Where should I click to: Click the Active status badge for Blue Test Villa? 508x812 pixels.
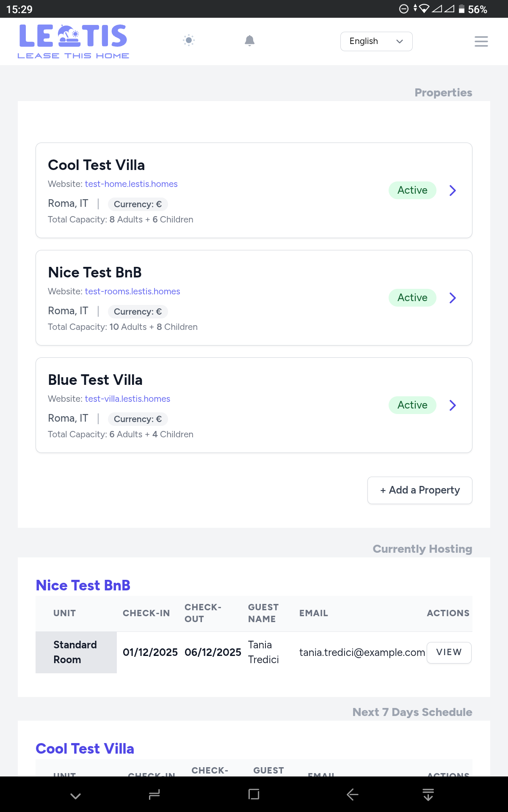click(x=412, y=405)
